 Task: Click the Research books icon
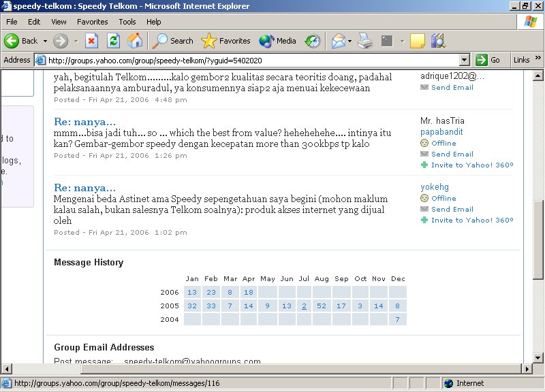click(x=438, y=41)
